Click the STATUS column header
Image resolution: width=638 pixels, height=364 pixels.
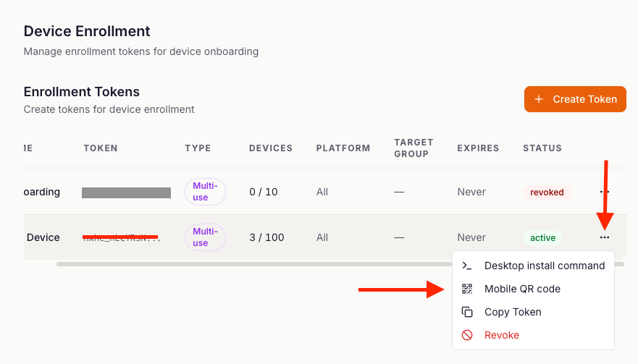pos(542,148)
